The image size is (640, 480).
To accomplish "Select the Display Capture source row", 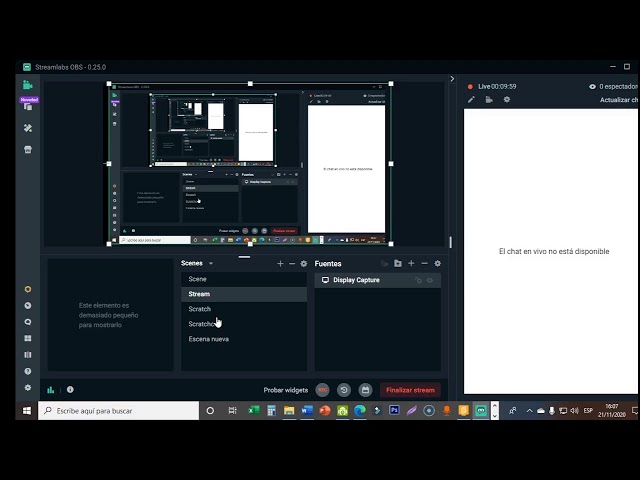I will pos(378,280).
